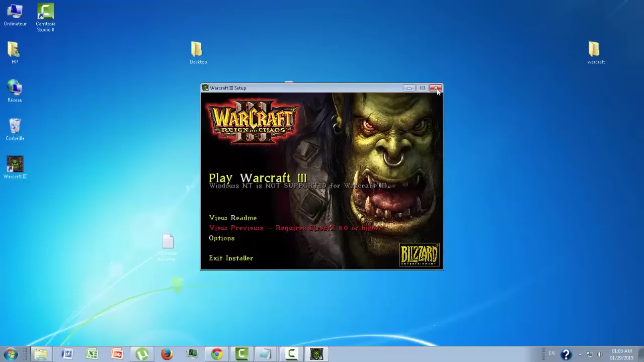The width and height of the screenshot is (644, 362).
Task: Launch Microsoft Excel from the taskbar
Action: click(92, 354)
